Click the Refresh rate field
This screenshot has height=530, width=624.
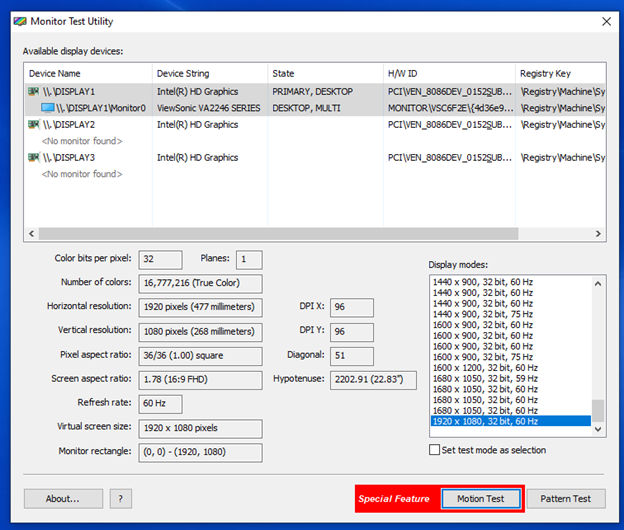(161, 403)
